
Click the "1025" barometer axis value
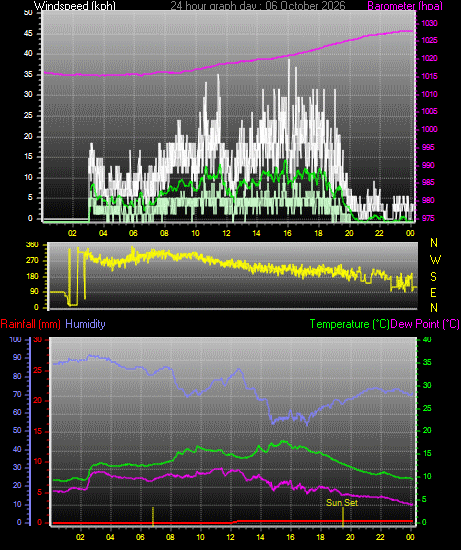pos(429,40)
